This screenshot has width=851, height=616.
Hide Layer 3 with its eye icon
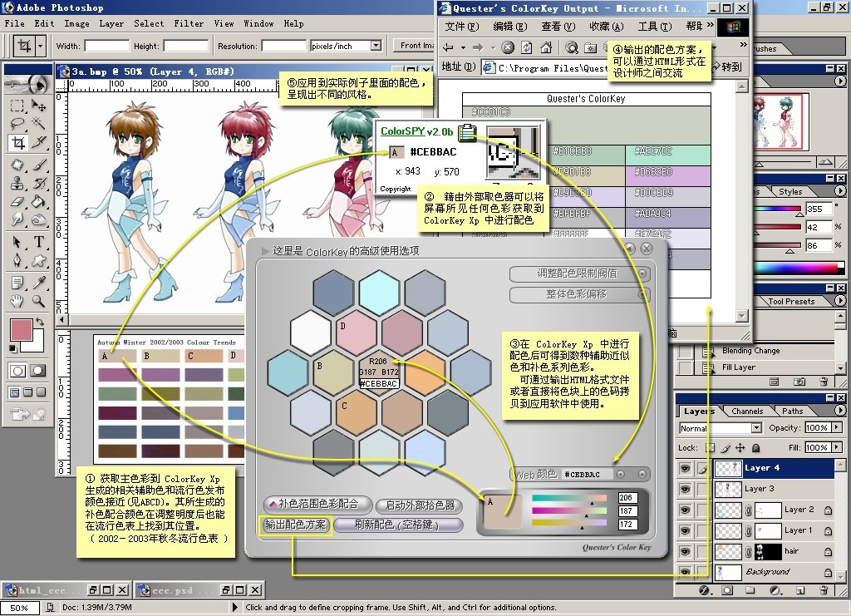pyautogui.click(x=685, y=489)
